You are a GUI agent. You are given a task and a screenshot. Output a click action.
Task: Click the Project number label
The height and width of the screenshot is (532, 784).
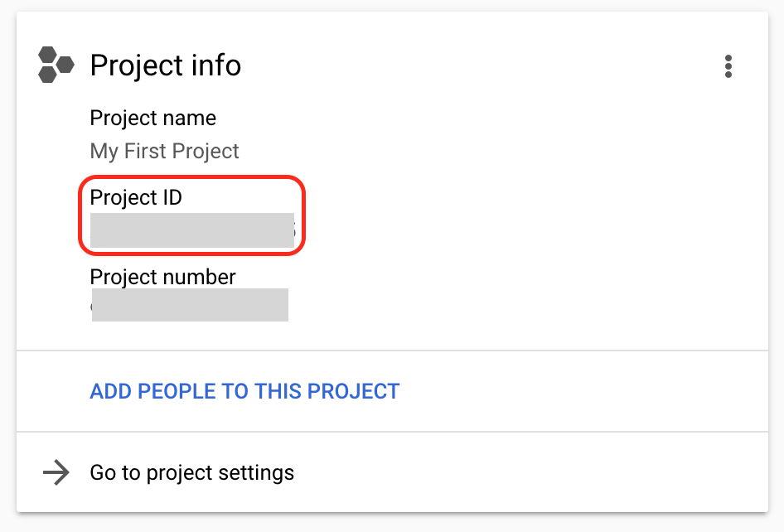point(162,277)
